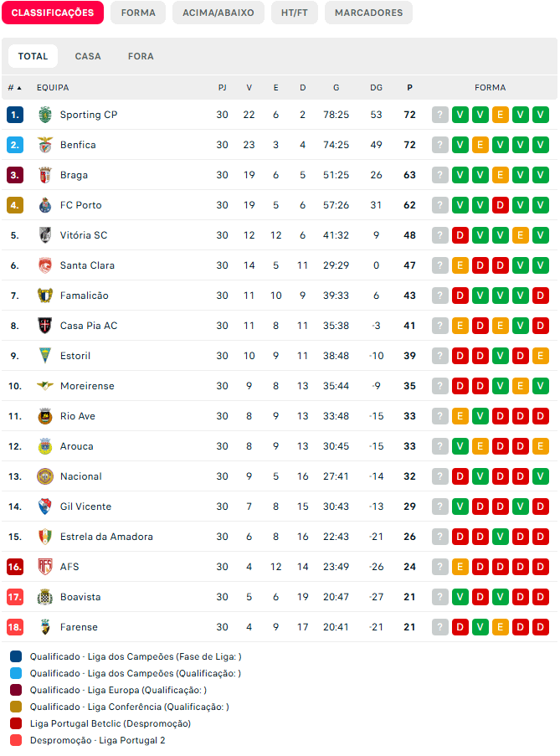Click the Estoril club crest

(44, 356)
